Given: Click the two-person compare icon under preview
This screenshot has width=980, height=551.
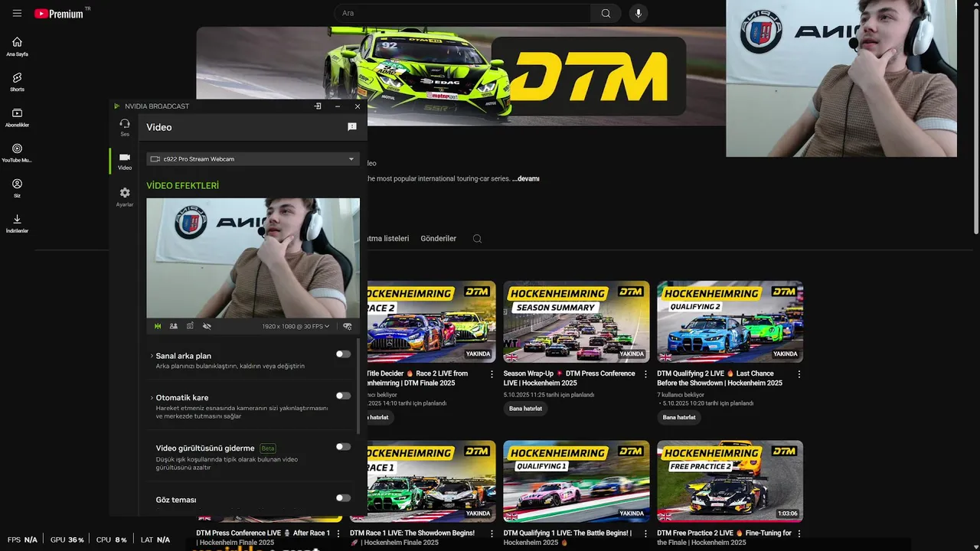Looking at the screenshot, I should click(174, 326).
